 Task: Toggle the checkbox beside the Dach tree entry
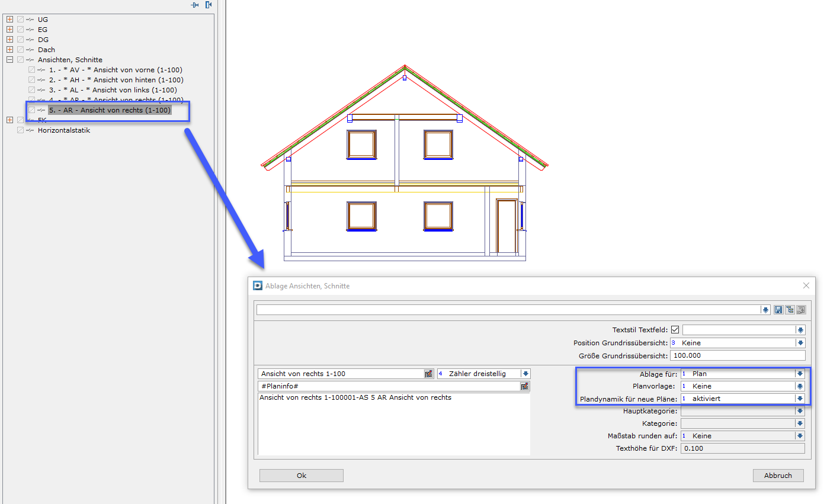click(x=20, y=49)
